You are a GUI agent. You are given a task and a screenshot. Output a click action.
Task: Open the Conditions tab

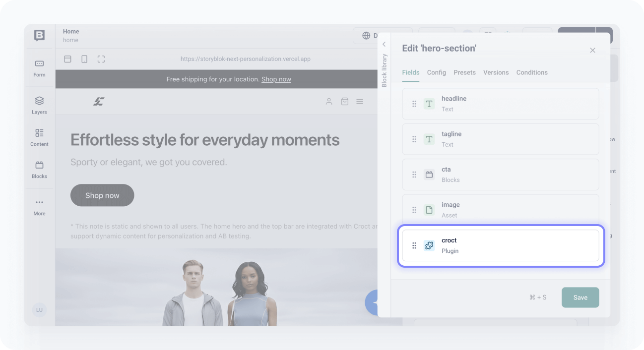pyautogui.click(x=532, y=72)
